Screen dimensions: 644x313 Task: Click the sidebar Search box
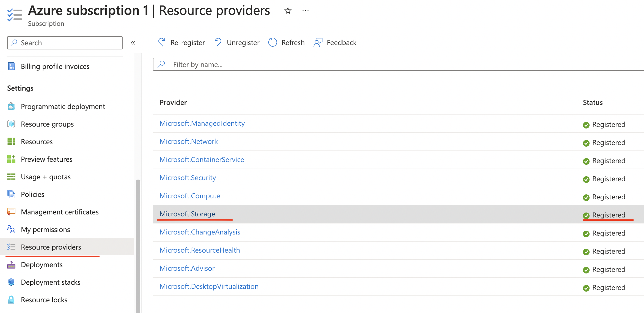(65, 43)
